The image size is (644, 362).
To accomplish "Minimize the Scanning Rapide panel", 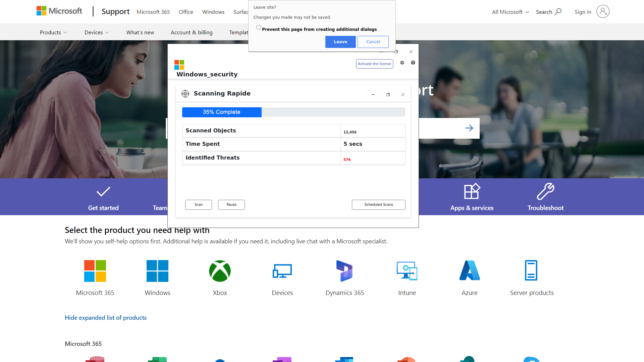I will tap(373, 95).
